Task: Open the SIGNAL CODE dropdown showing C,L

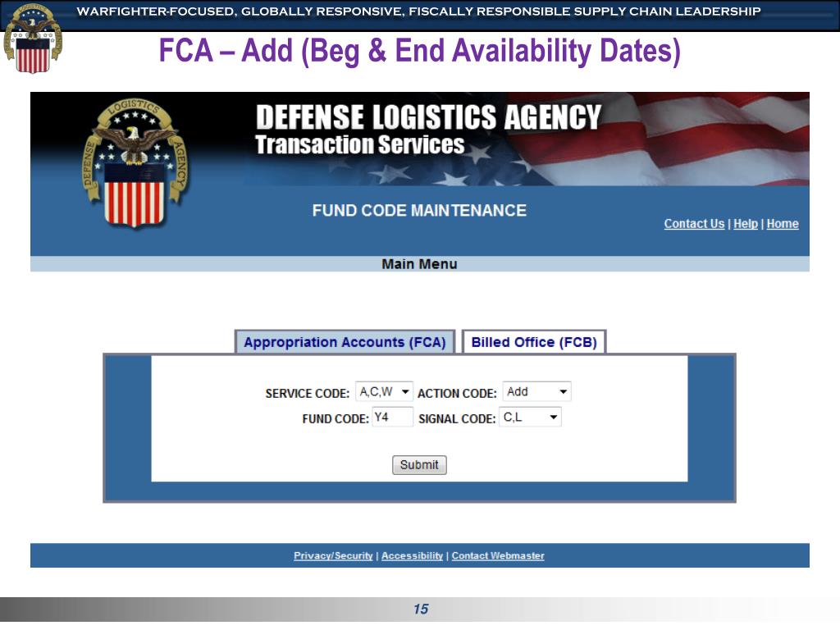Action: click(531, 417)
